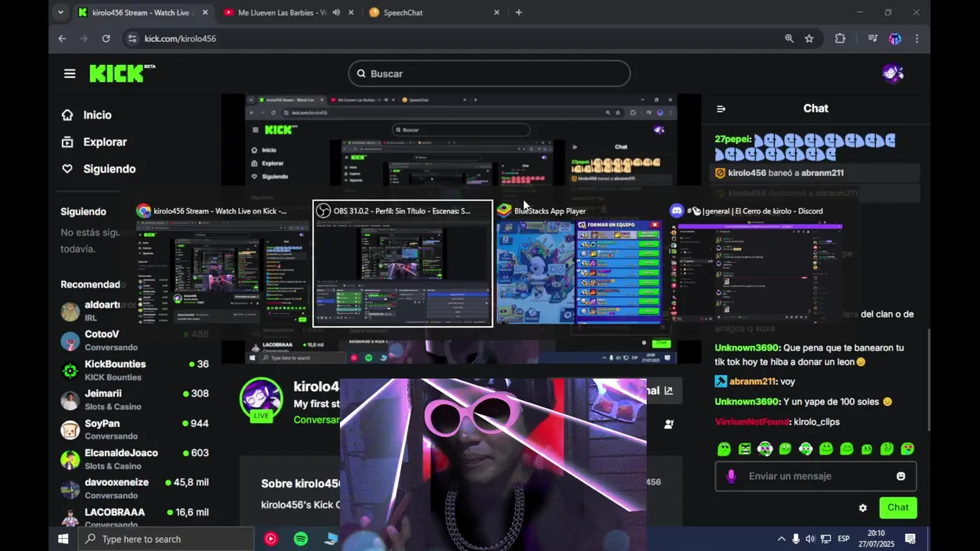Open the SoyPan recommended channel
This screenshot has width=980, height=551.
pyautogui.click(x=135, y=429)
